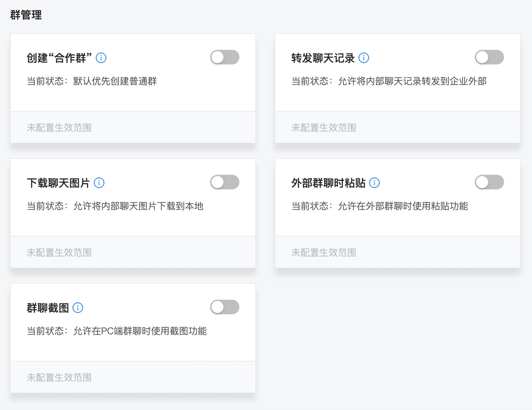This screenshot has height=410, width=532.
Task: Click status text 允许在外部群聊时使用粘贴功能
Action: pyautogui.click(x=403, y=206)
